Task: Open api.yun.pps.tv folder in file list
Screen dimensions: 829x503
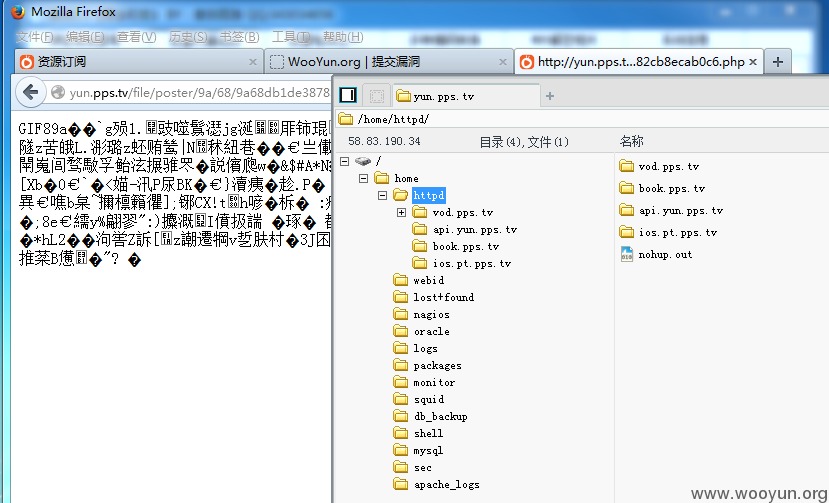Action: click(671, 211)
